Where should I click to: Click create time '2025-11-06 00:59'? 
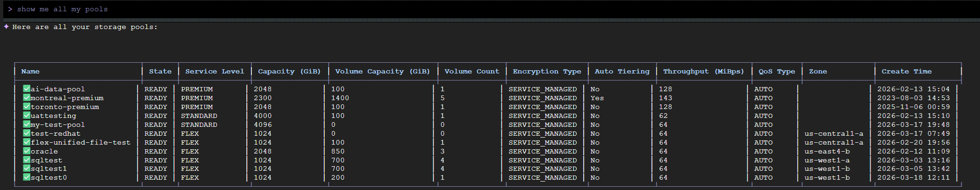point(913,107)
